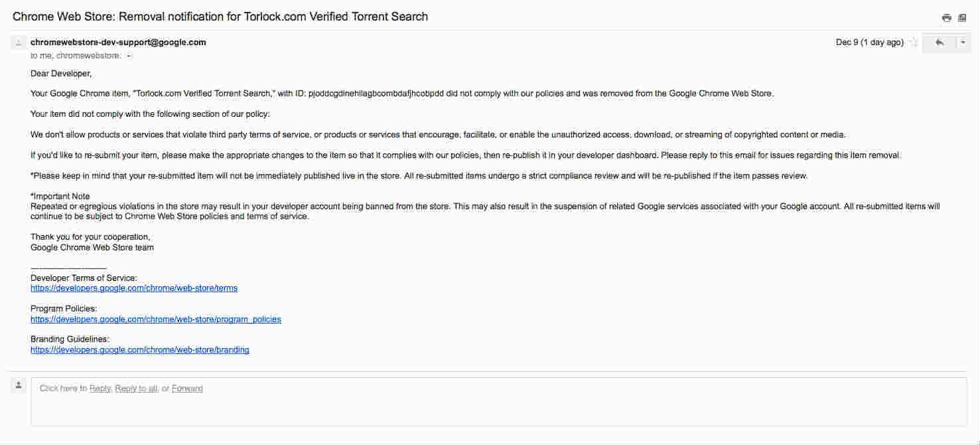
Task: Open the message in a new window
Action: pos(962,18)
